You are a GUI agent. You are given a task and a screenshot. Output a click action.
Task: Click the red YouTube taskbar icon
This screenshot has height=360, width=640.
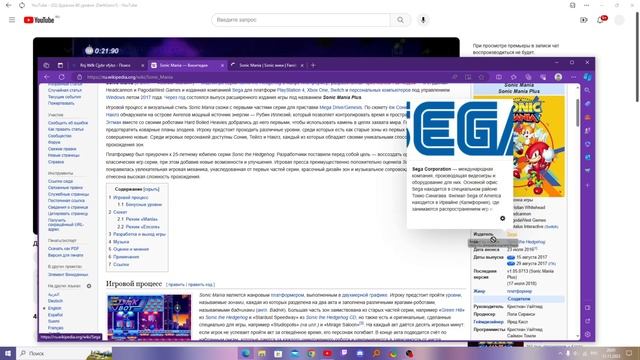click(x=327, y=353)
